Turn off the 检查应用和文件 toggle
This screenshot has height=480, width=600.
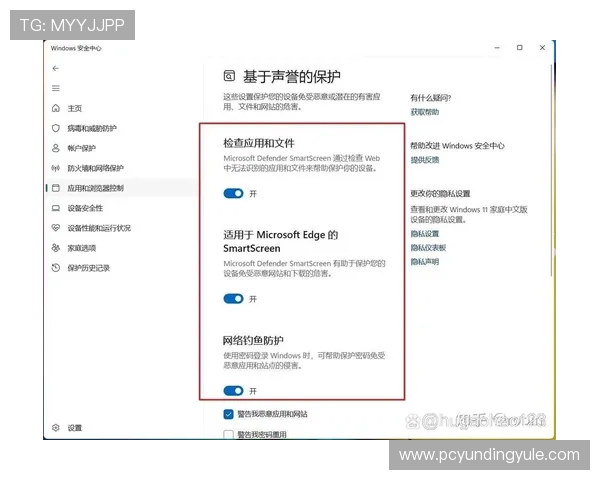click(x=233, y=193)
